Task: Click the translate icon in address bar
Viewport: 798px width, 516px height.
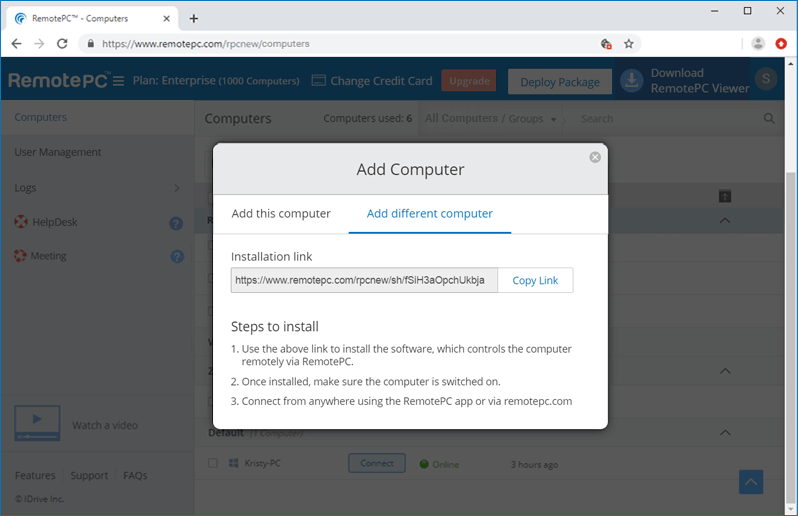Action: tap(606, 44)
